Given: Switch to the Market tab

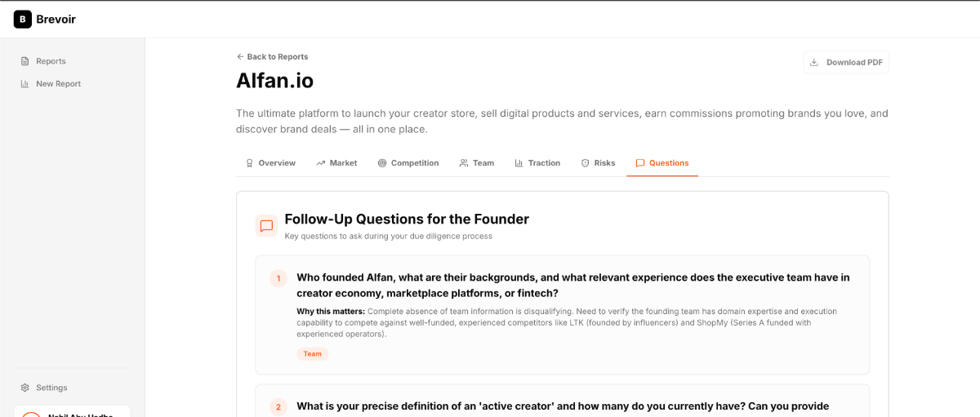Looking at the screenshot, I should (336, 163).
